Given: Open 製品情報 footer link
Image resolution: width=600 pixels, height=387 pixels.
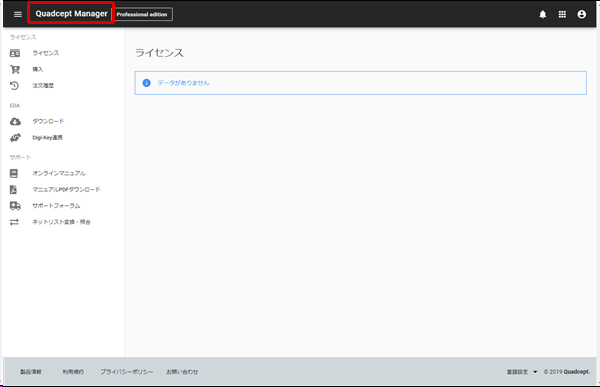Looking at the screenshot, I should pyautogui.click(x=31, y=372).
